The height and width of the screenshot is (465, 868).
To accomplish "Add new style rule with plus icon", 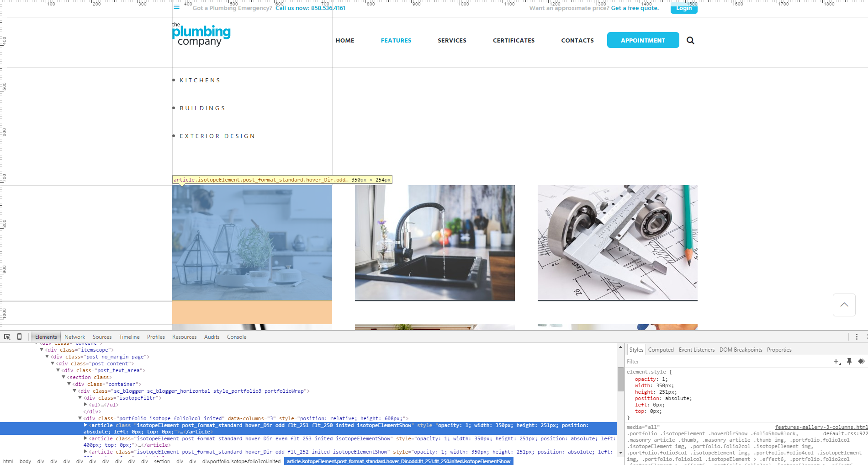I will click(x=836, y=361).
